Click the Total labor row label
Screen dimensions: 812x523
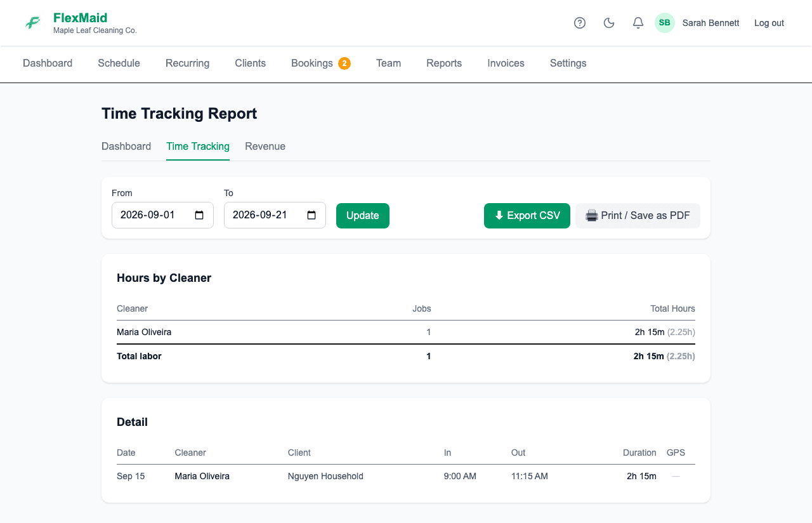(139, 356)
